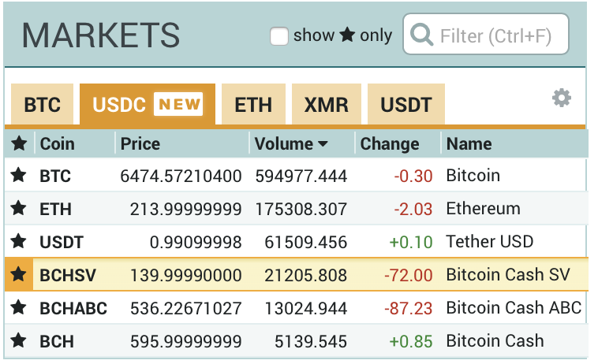Image resolution: width=598 pixels, height=364 pixels.
Task: Sort markets by Change column
Action: (390, 144)
